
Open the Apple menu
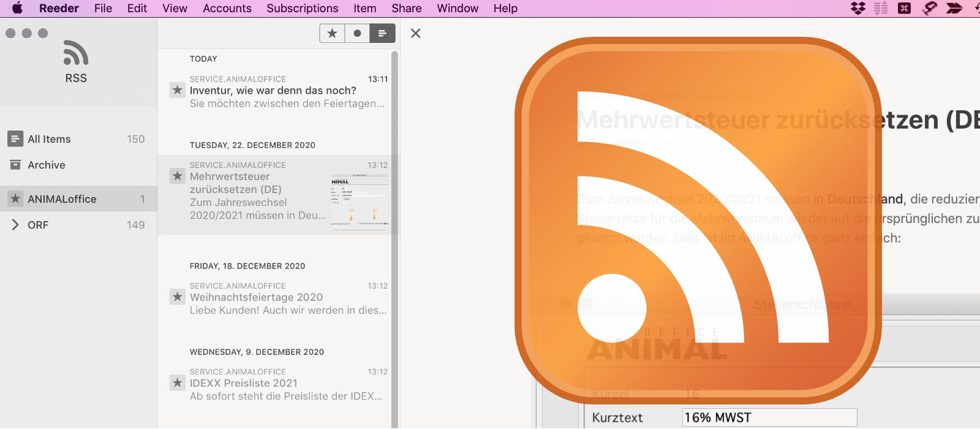17,9
